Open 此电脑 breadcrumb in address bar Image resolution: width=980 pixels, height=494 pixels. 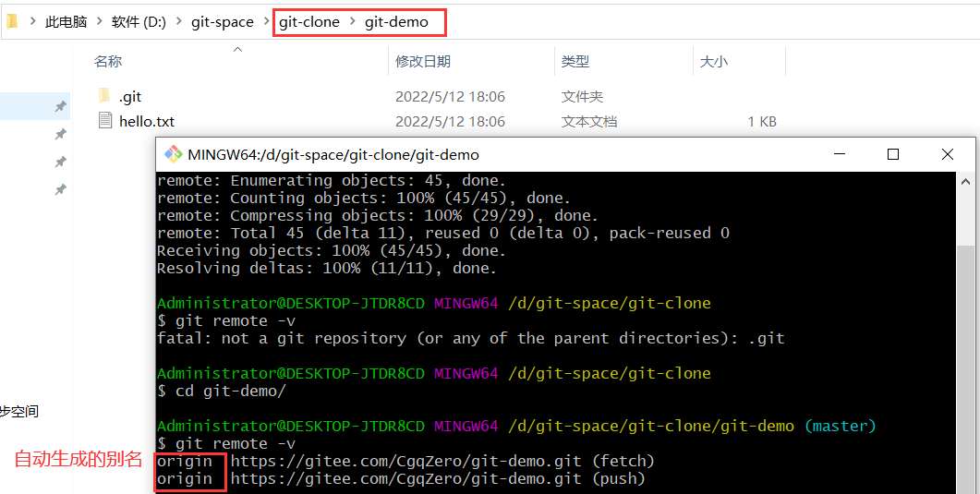66,22
